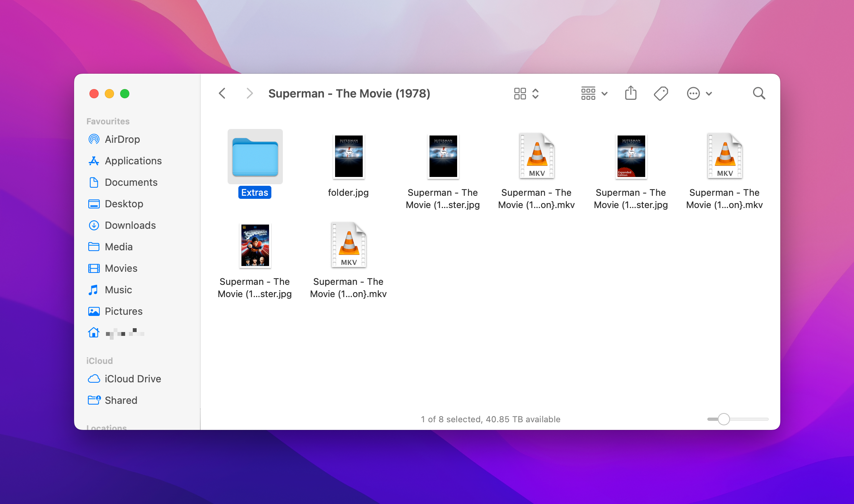
Task: Click the Tags toolbar icon
Action: [661, 93]
